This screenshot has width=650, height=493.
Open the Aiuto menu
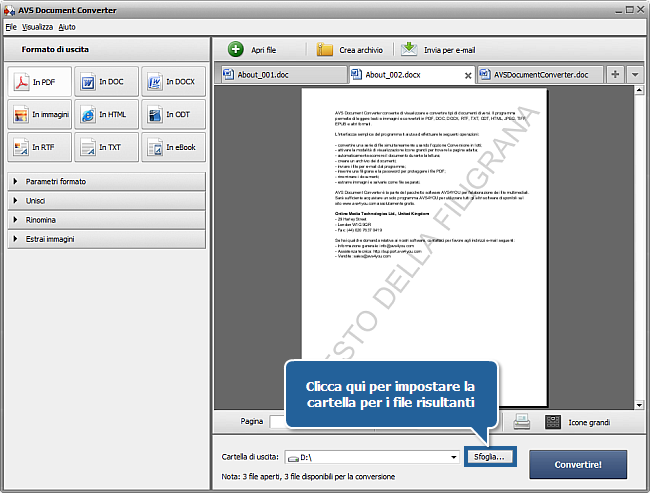[x=67, y=27]
